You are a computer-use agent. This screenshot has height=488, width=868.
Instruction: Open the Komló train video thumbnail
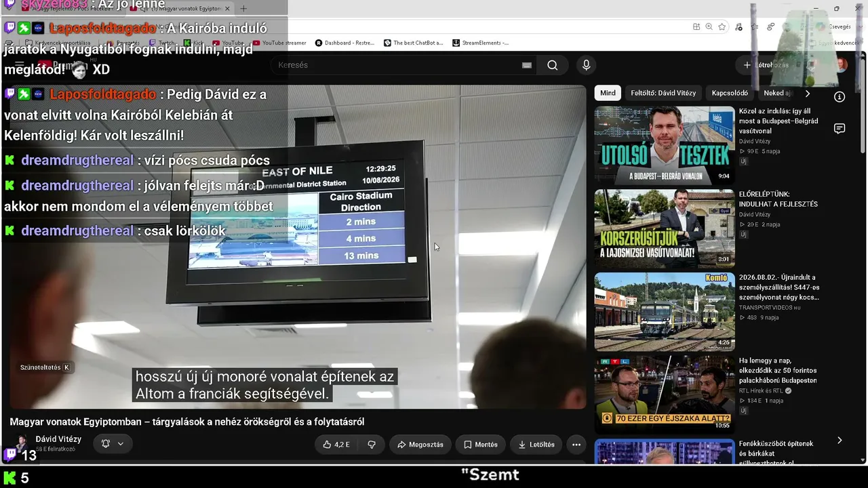click(665, 311)
